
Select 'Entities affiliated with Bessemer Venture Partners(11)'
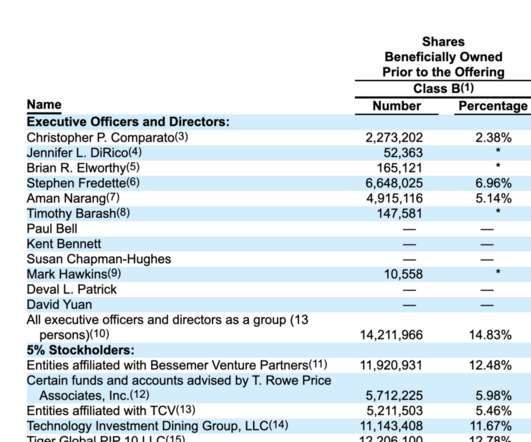click(x=177, y=365)
